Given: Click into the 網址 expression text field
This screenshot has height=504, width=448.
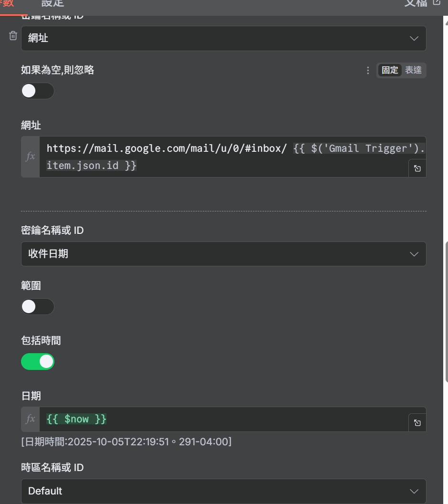Looking at the screenshot, I should [224, 157].
